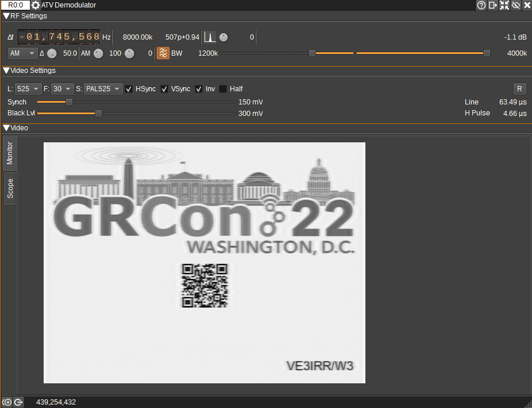Click the next arrow in status bar
Viewport: 532px width, 408px height.
click(18, 402)
